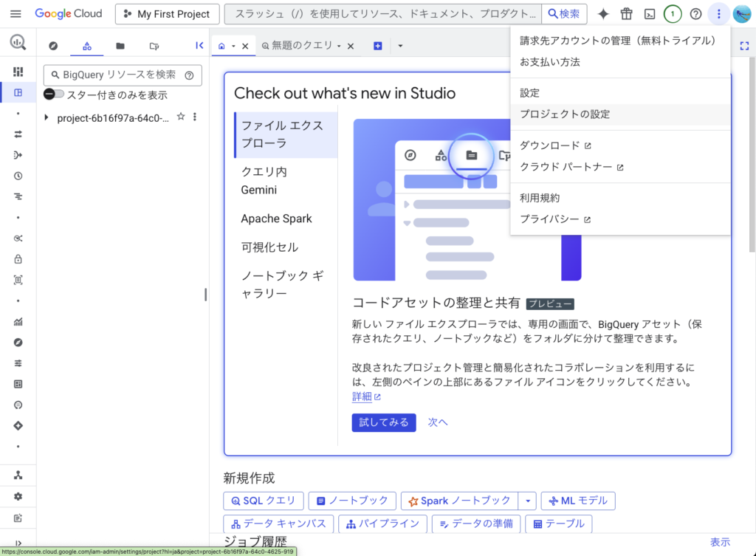Image resolution: width=756 pixels, height=556 pixels.
Task: Click the 次へ link
Action: pyautogui.click(x=438, y=422)
